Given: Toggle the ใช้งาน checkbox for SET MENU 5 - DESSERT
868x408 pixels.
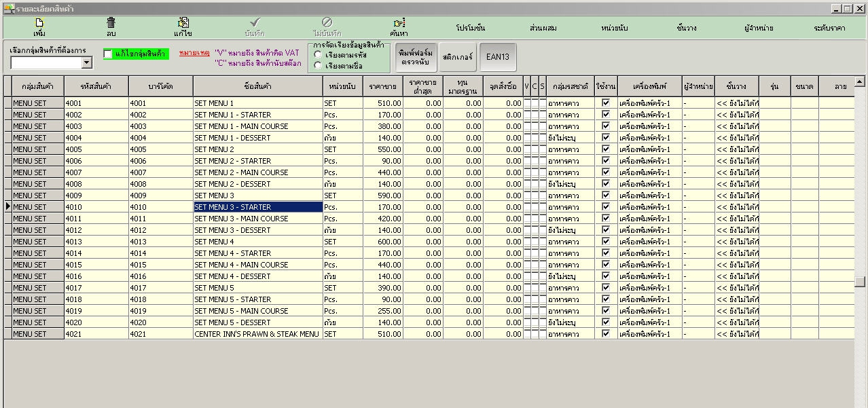Looking at the screenshot, I should (606, 322).
